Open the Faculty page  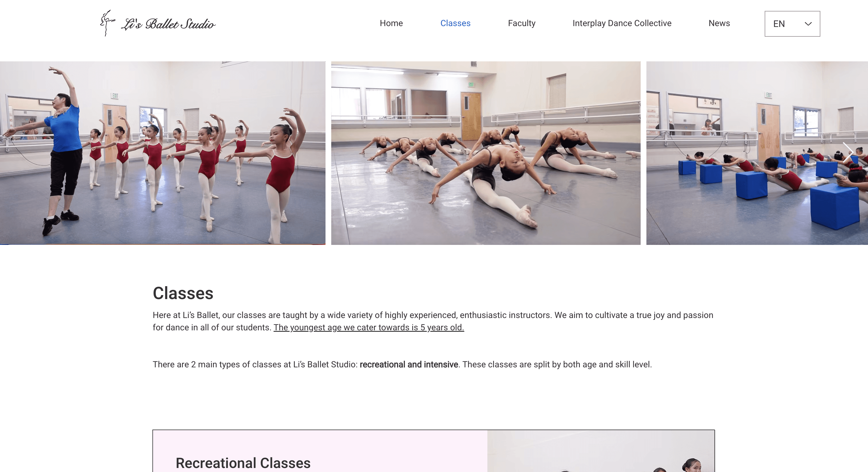point(522,23)
